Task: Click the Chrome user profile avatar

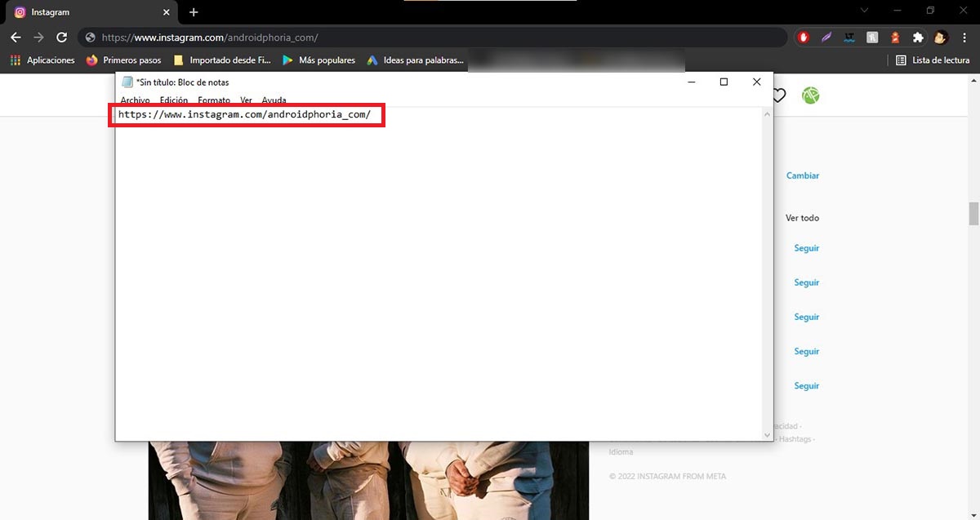Action: pos(941,38)
